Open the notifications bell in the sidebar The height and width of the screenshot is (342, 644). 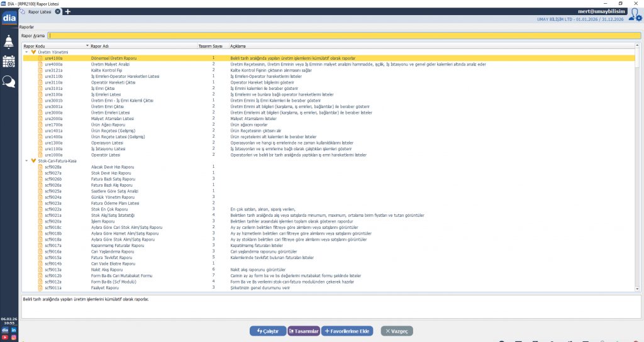(x=9, y=41)
